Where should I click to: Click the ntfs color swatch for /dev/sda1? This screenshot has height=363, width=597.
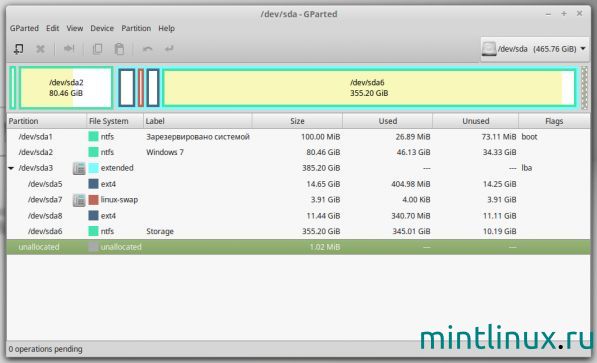(93, 136)
